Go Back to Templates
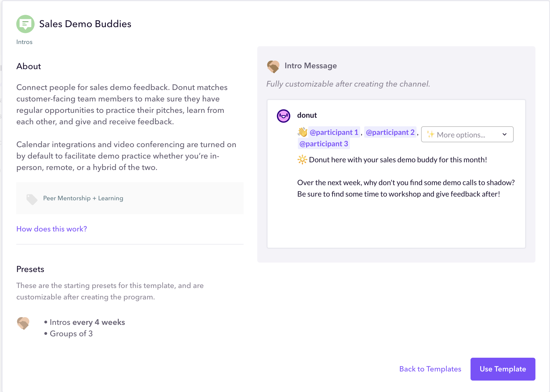This screenshot has height=392, width=550. (x=430, y=369)
